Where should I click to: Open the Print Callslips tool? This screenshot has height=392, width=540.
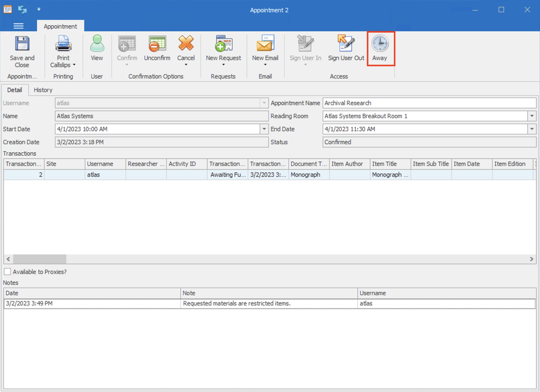point(63,44)
